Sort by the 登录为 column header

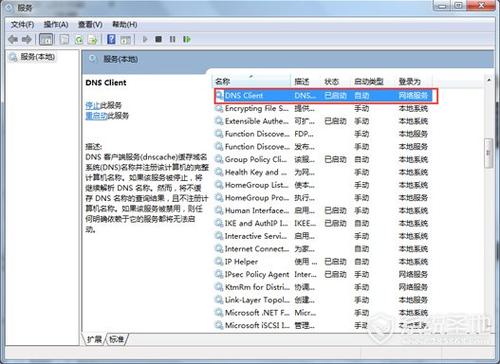[x=414, y=81]
